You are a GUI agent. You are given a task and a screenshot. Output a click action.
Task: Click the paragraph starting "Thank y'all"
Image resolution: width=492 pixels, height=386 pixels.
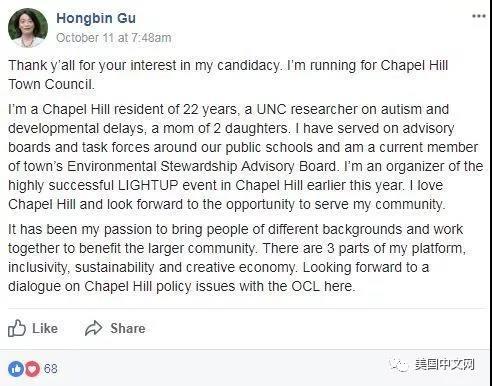click(228, 75)
